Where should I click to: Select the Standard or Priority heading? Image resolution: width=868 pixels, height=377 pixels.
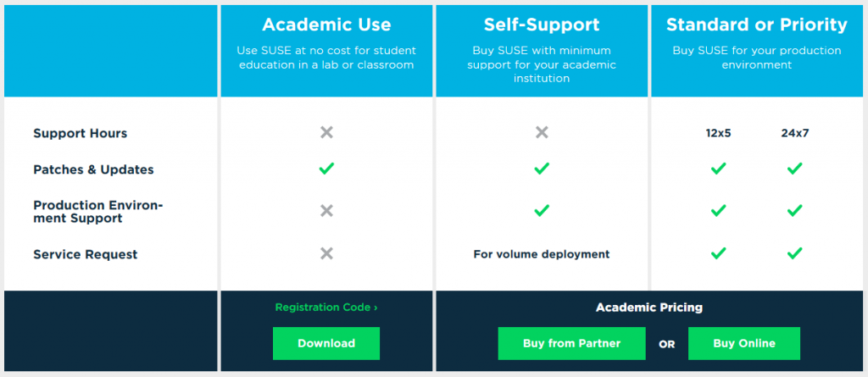[x=756, y=25]
